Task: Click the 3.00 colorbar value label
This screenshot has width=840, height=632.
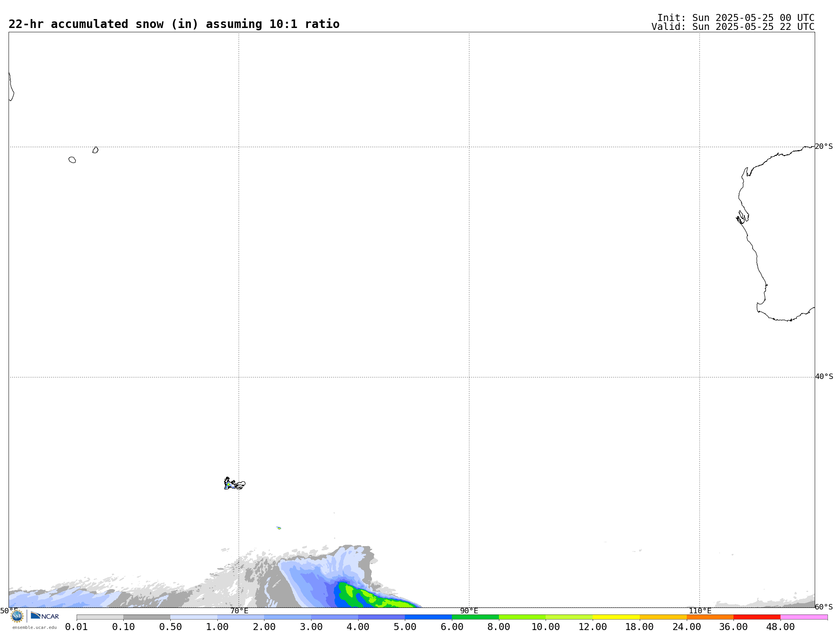Action: 311,627
